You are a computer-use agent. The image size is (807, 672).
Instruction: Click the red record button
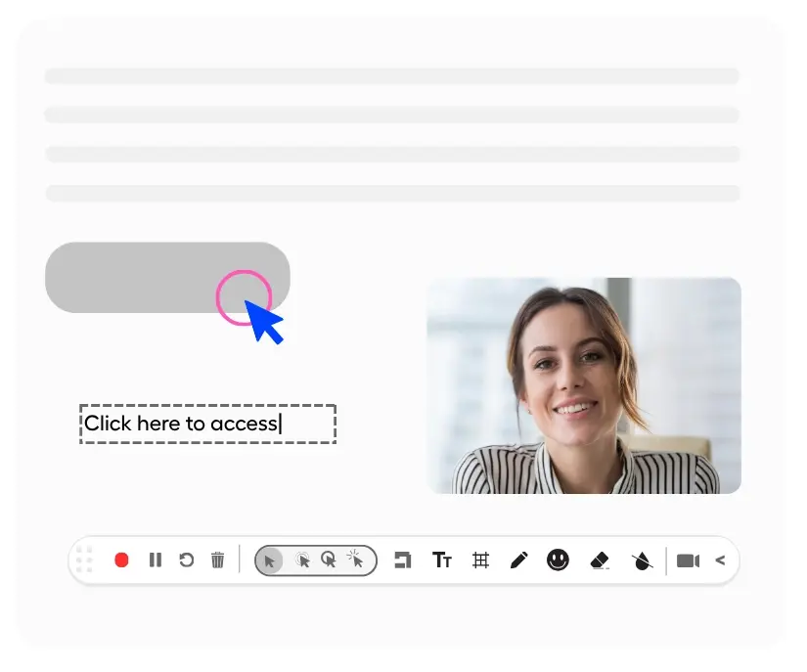pyautogui.click(x=121, y=560)
